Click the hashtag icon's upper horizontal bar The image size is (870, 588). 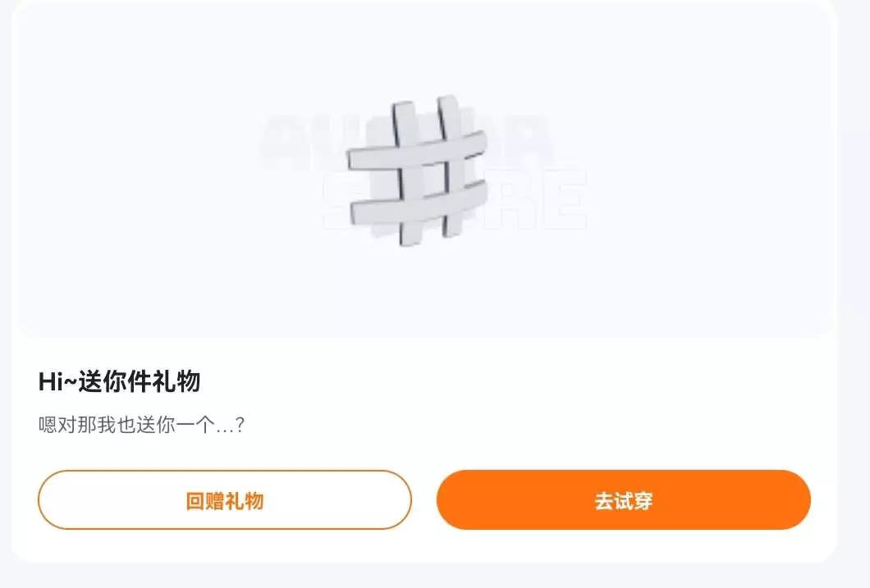tap(417, 149)
